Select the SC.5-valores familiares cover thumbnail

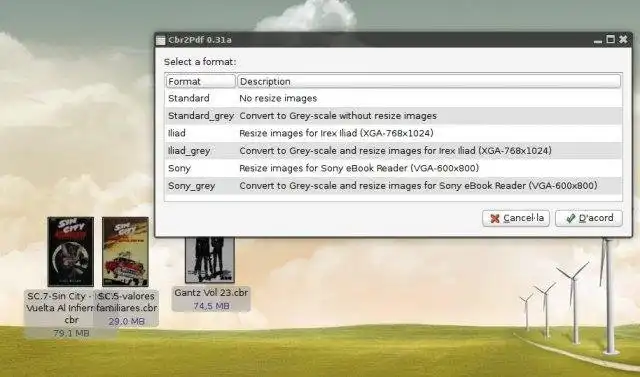(x=125, y=252)
